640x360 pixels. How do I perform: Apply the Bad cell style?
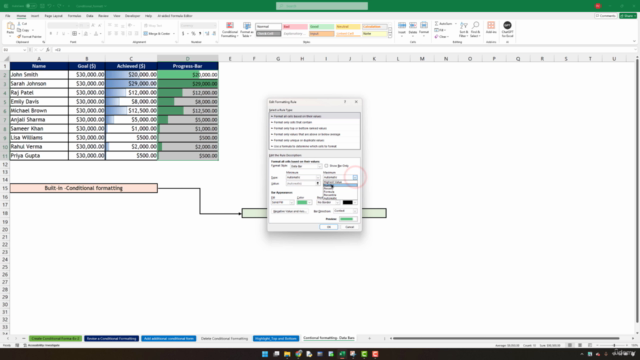click(294, 27)
